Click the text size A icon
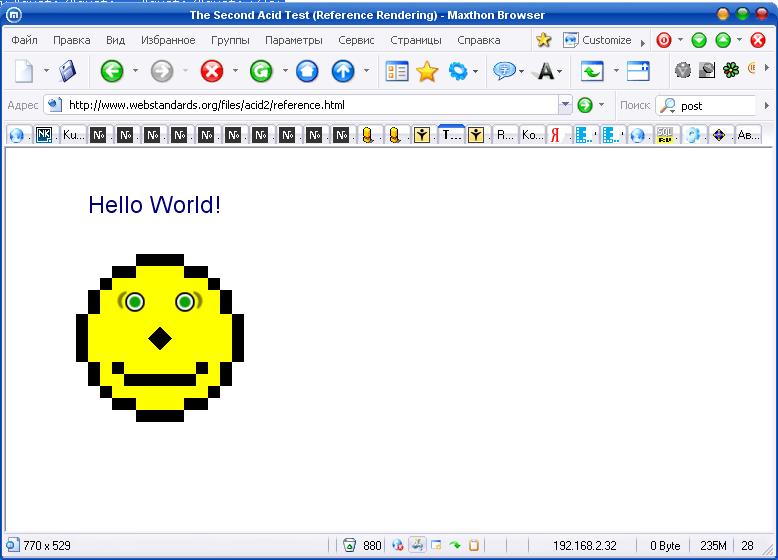 pos(546,71)
